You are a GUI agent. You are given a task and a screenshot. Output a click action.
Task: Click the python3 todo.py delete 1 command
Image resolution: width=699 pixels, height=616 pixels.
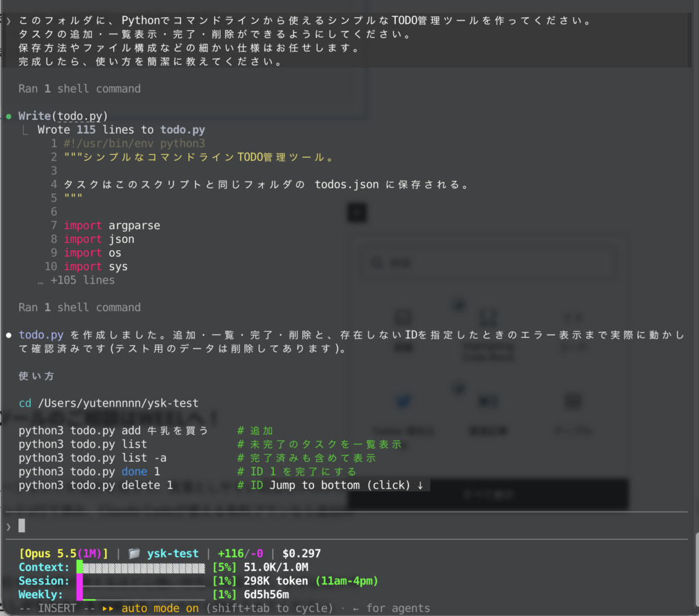[x=96, y=486]
